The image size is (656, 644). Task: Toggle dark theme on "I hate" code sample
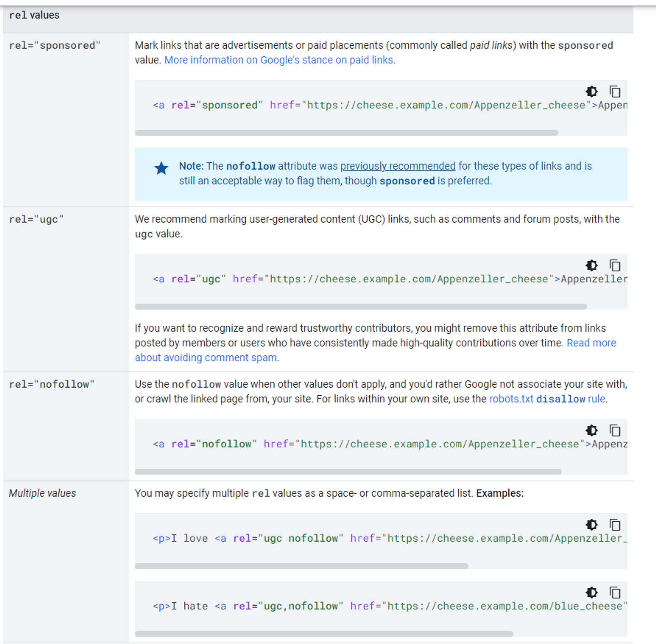[591, 592]
